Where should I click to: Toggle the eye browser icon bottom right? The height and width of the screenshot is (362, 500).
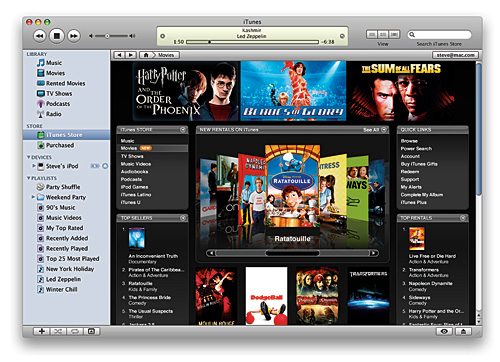tap(444, 331)
